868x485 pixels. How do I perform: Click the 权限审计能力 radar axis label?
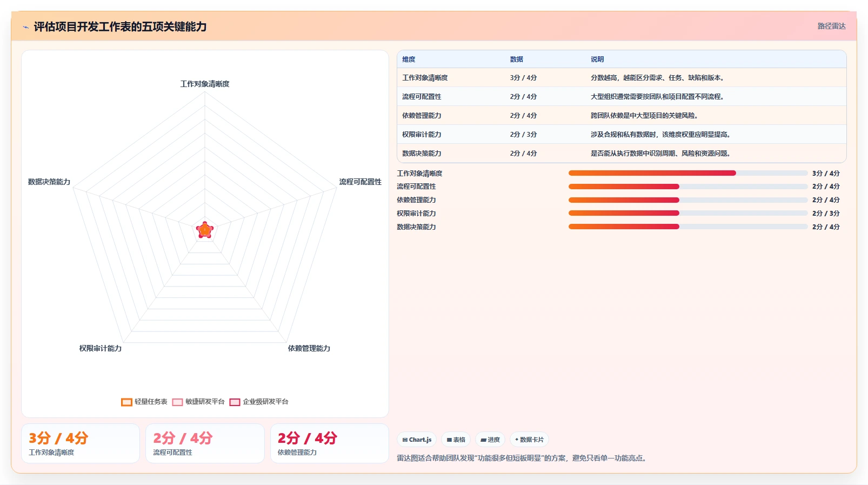pyautogui.click(x=101, y=348)
